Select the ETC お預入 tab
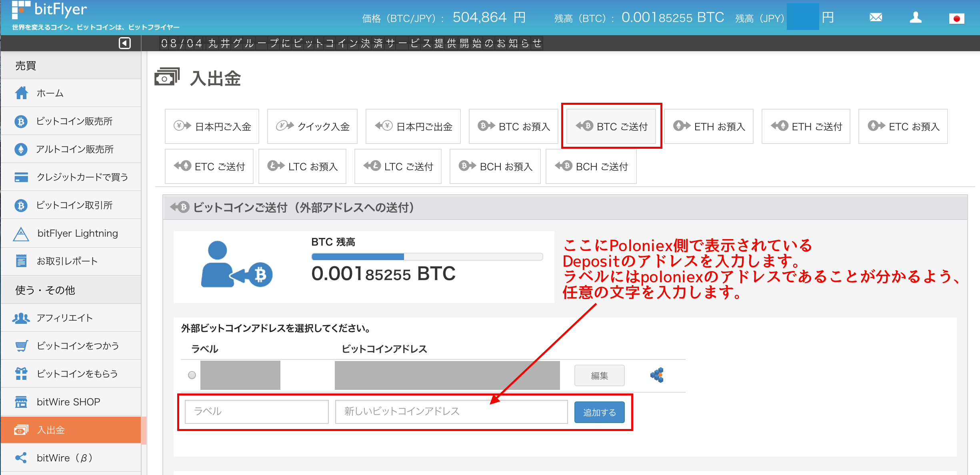The width and height of the screenshot is (980, 475). pos(903,126)
